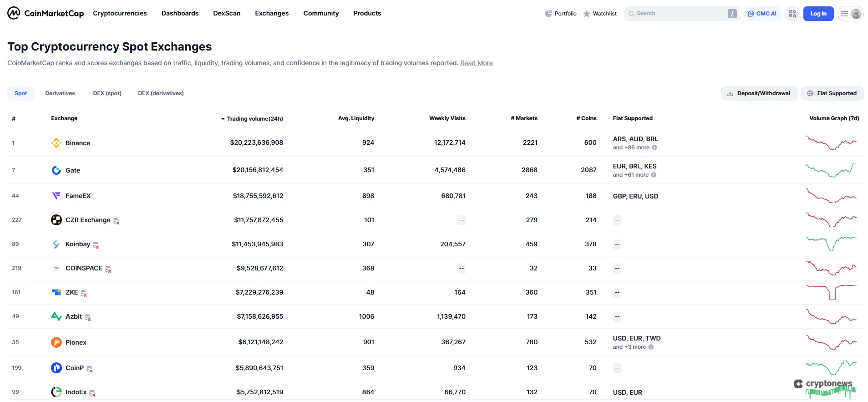868x402 pixels.
Task: Click the Binance exchange logo
Action: [56, 143]
